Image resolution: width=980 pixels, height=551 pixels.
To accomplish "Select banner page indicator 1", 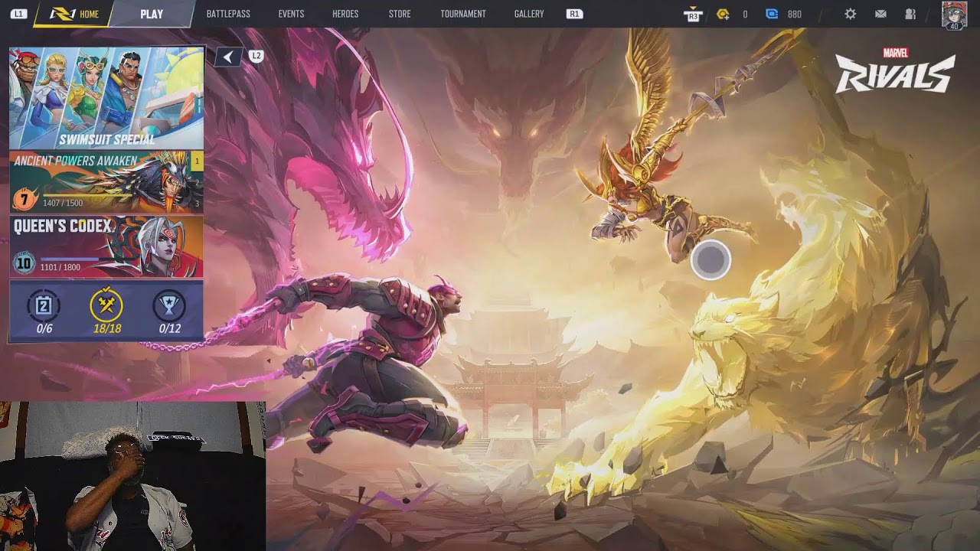I will [197, 161].
